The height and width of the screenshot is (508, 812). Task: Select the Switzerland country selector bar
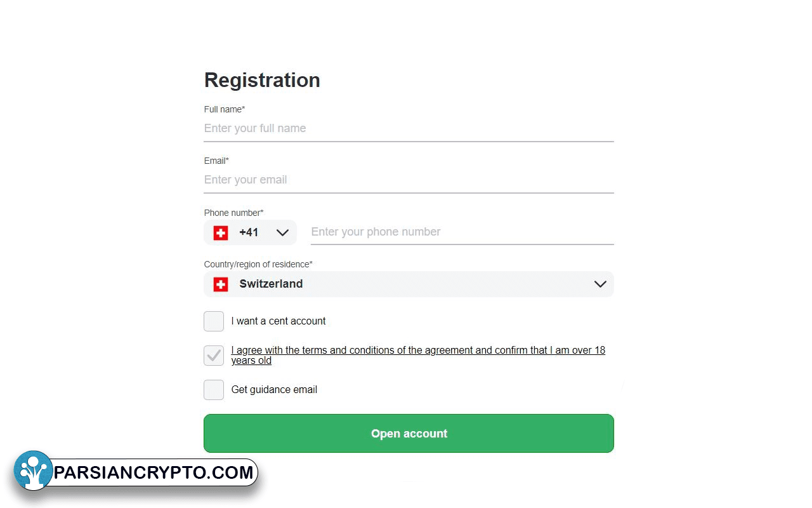pyautogui.click(x=409, y=284)
